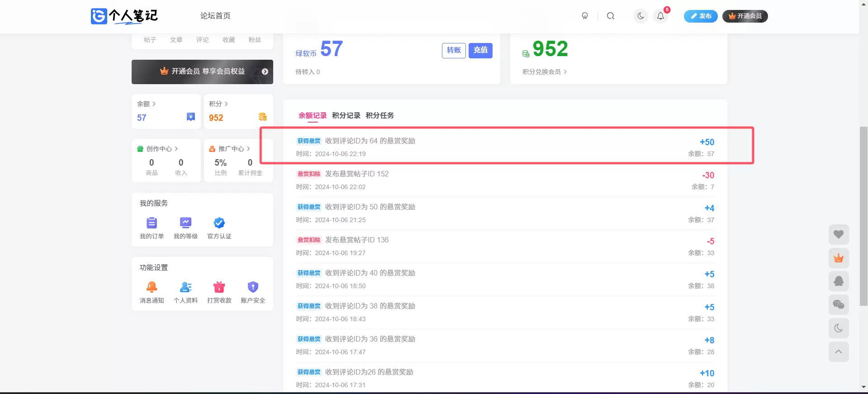Click the page vertical scrollbar thumb

[863, 216]
